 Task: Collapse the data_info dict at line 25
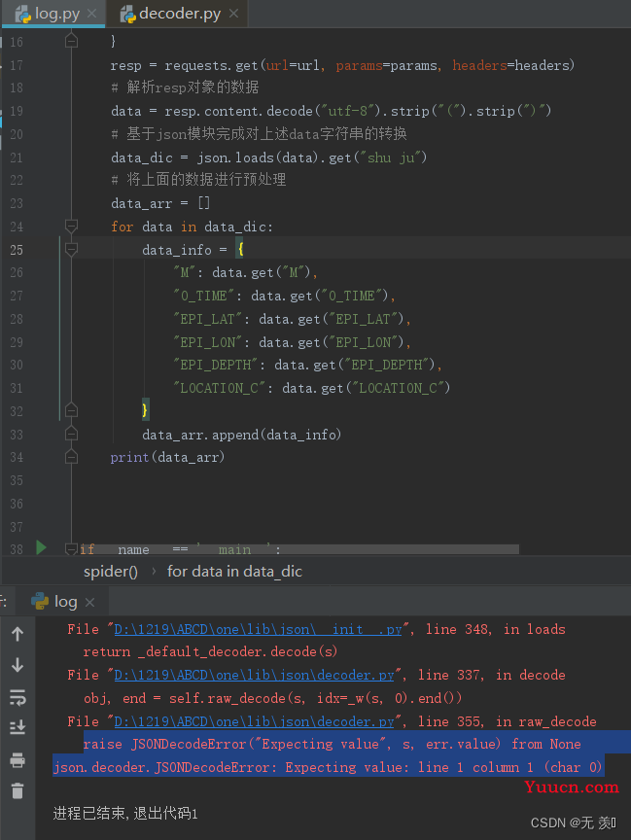click(x=71, y=249)
